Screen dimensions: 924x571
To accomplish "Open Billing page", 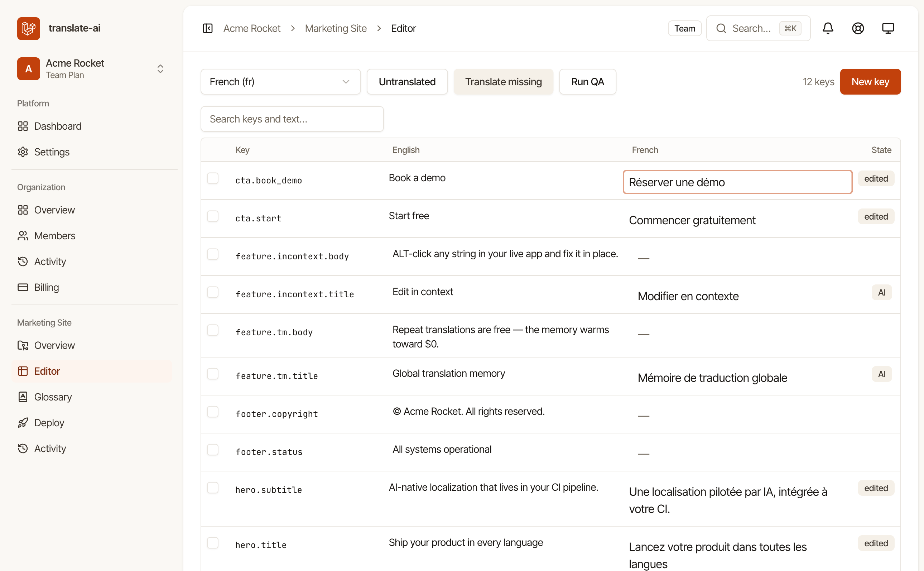I will (91, 287).
